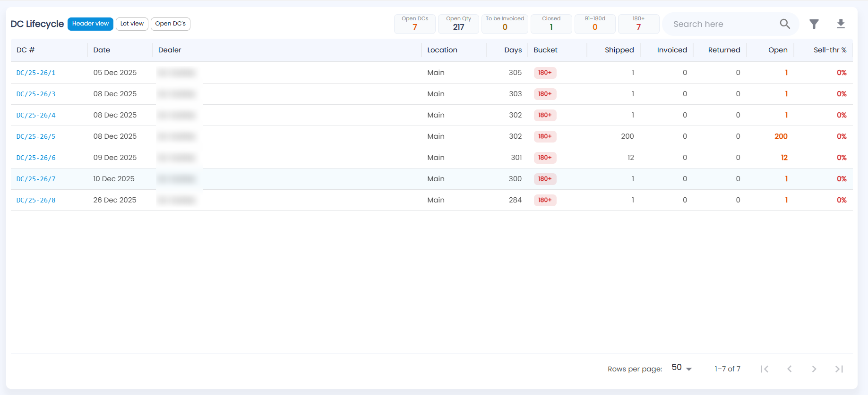Click the open quantity 200 cell
The height and width of the screenshot is (395, 868).
click(781, 136)
